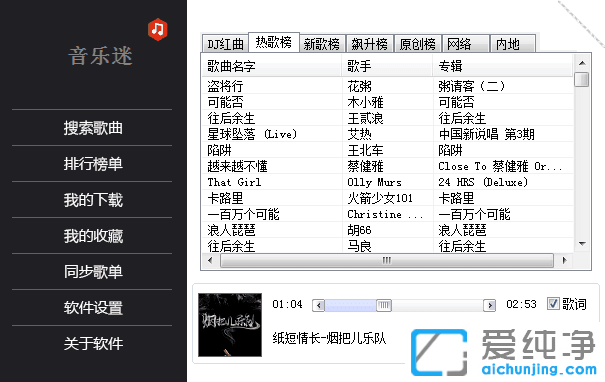
Task: Select the song 盗将行
Action: pyautogui.click(x=225, y=86)
